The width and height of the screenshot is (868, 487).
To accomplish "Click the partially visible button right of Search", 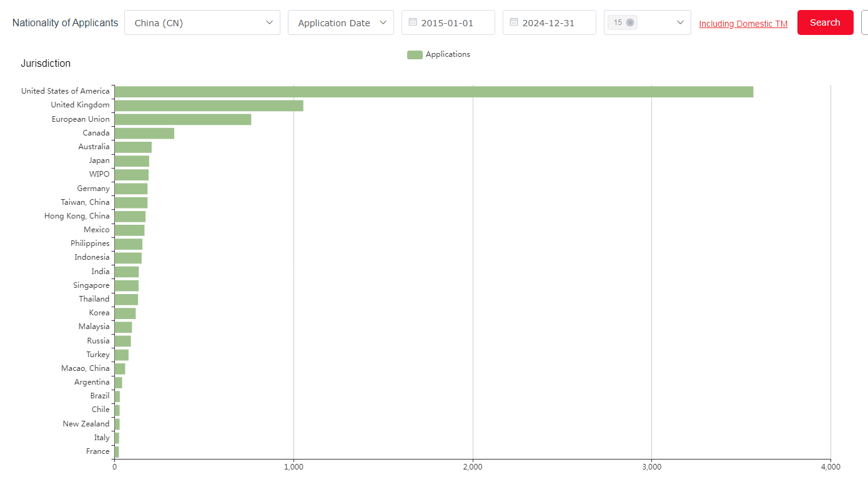I will pos(864,22).
